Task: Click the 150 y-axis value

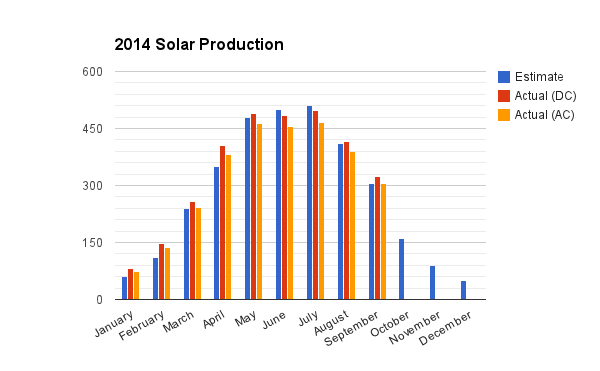Action: (x=92, y=242)
